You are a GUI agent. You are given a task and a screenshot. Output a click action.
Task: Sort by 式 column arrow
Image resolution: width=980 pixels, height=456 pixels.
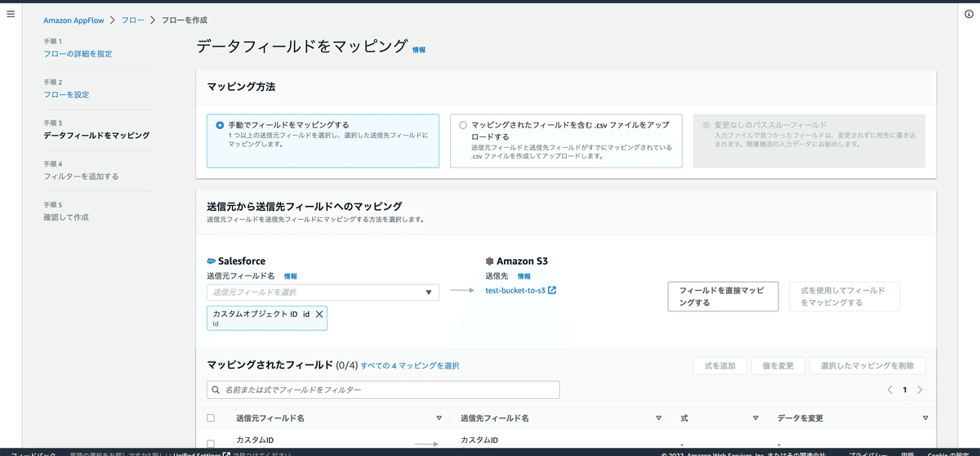click(755, 418)
